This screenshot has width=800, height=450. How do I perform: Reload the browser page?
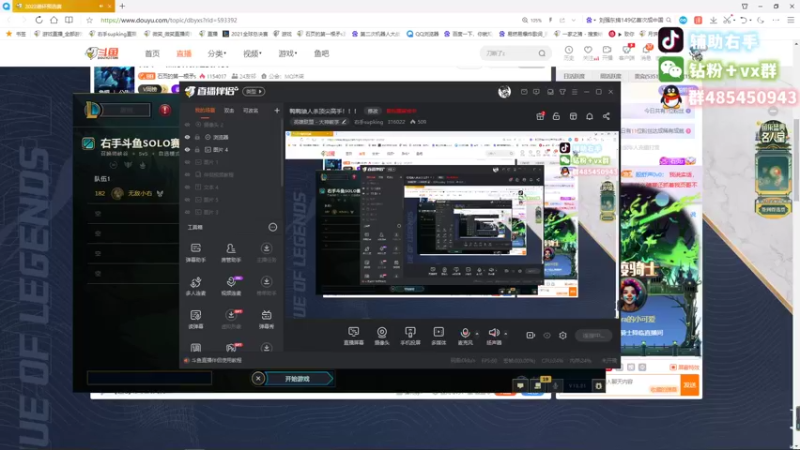(x=39, y=20)
